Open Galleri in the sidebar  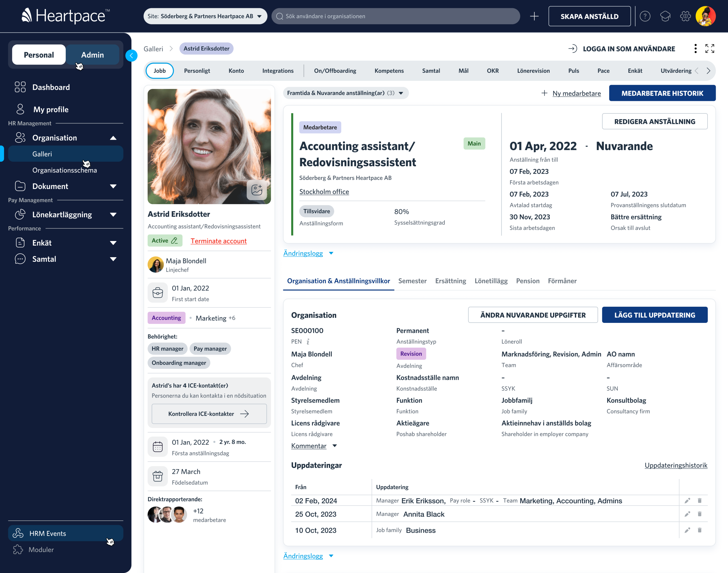point(65,154)
